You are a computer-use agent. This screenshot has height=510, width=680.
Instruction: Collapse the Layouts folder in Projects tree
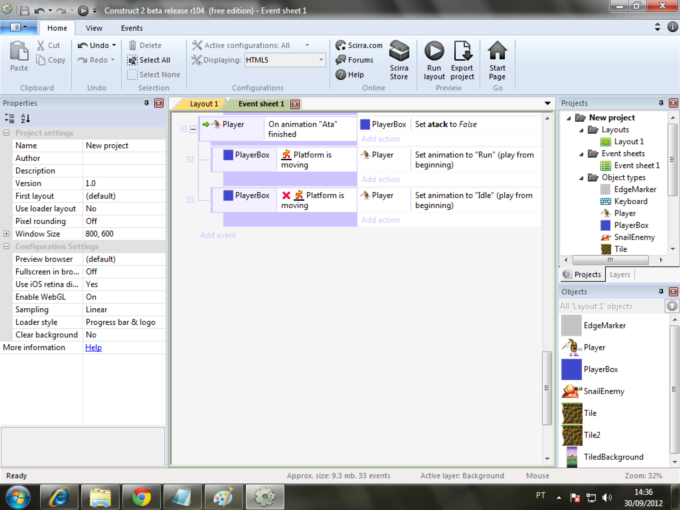(581, 130)
